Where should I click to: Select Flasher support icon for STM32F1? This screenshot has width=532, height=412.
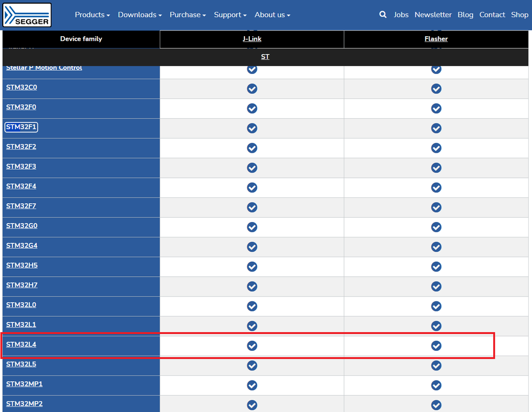point(436,128)
